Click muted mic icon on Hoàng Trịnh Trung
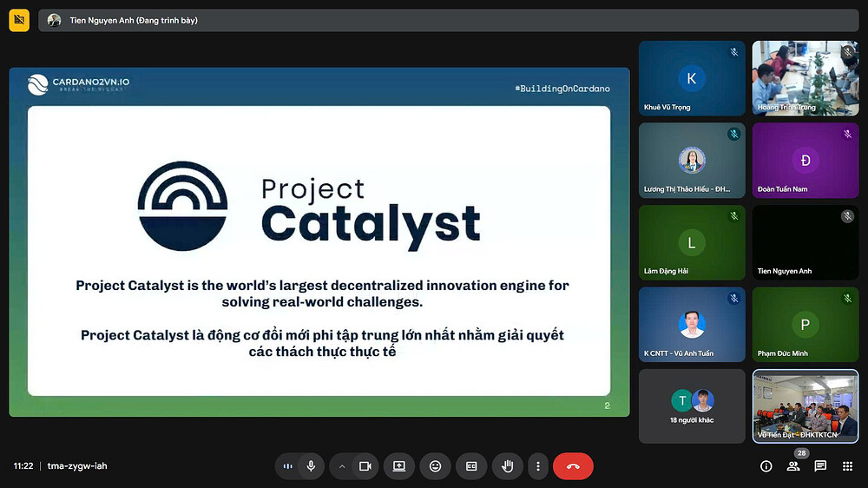868x488 pixels. (847, 52)
